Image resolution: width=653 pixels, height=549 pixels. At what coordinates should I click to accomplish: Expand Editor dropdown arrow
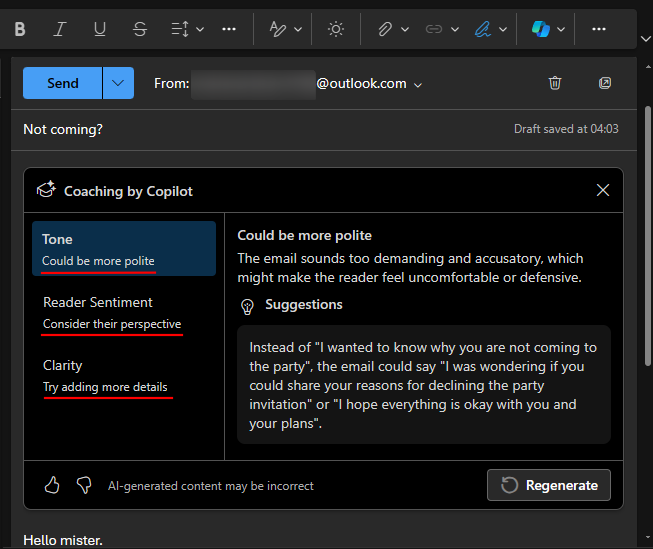[x=298, y=30]
